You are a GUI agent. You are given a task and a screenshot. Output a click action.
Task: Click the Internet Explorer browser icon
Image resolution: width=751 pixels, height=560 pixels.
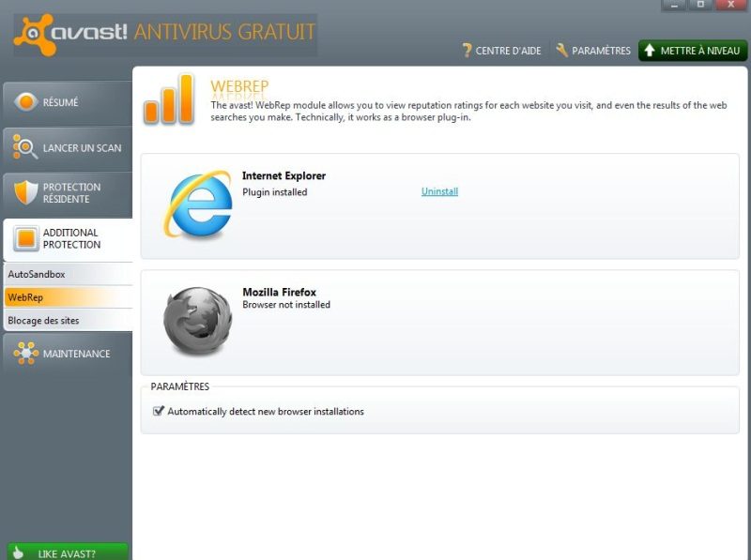click(198, 205)
